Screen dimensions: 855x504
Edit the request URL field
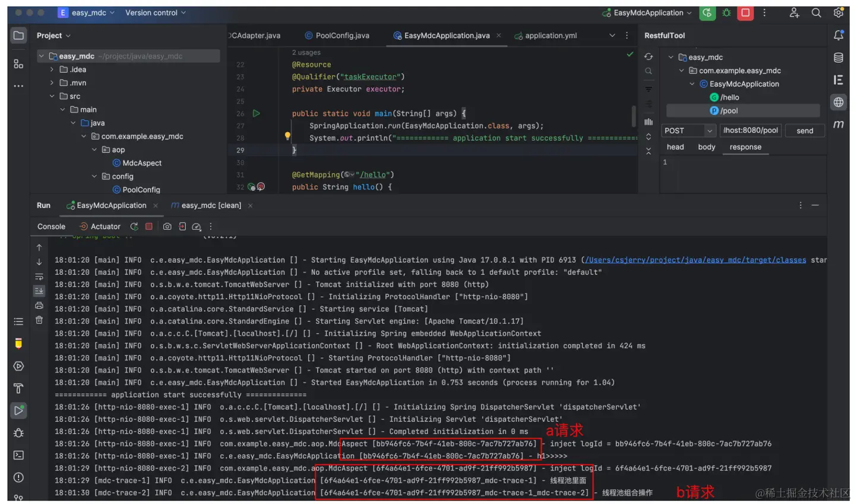pos(750,131)
